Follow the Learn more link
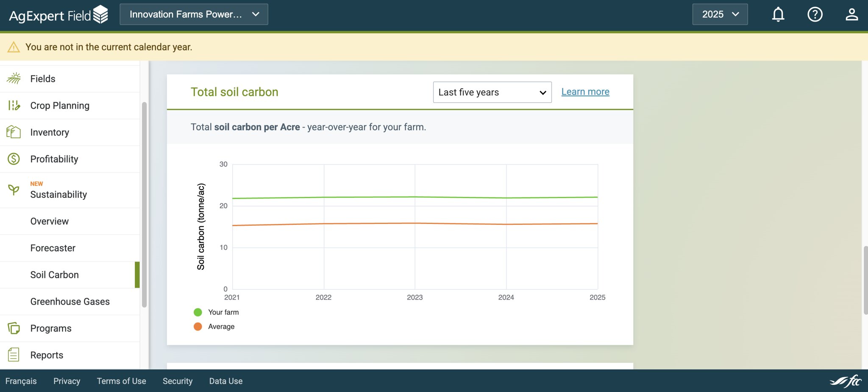The image size is (868, 392). tap(585, 92)
